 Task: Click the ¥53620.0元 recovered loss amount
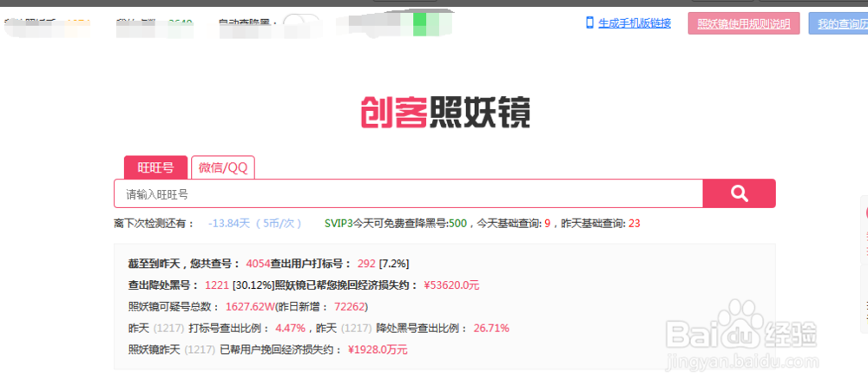click(x=451, y=284)
